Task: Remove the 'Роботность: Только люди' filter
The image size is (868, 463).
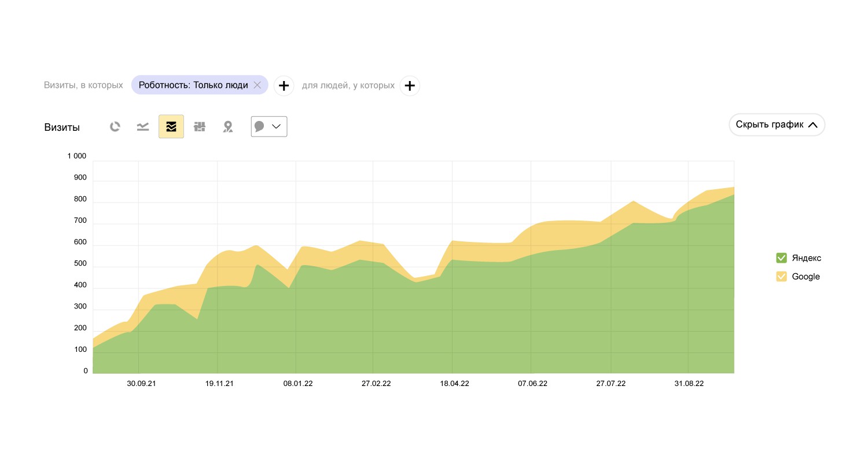Action: [x=258, y=85]
